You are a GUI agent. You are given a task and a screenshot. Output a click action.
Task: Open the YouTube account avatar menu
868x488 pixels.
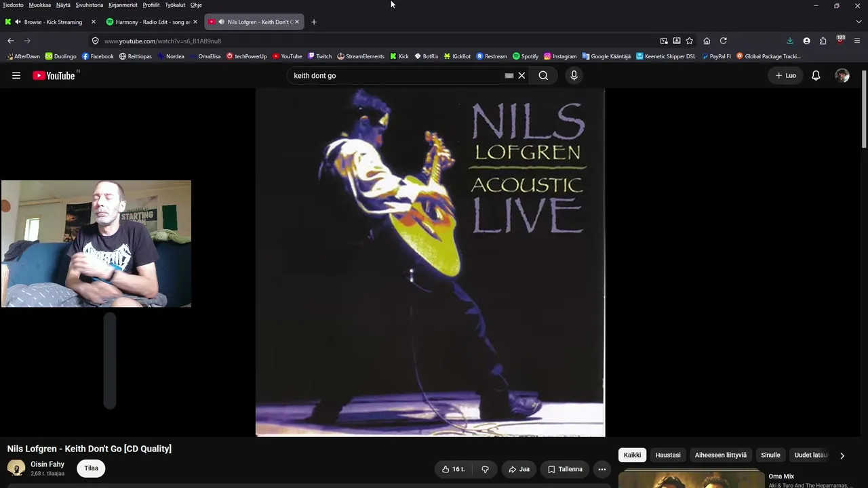842,75
